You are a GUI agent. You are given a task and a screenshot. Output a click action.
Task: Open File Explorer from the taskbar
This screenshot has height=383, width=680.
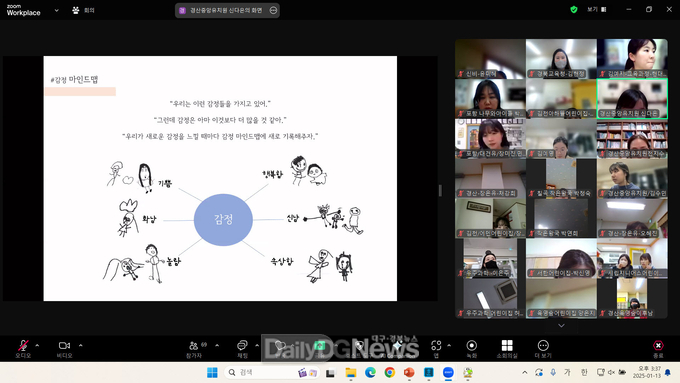[x=350, y=372]
